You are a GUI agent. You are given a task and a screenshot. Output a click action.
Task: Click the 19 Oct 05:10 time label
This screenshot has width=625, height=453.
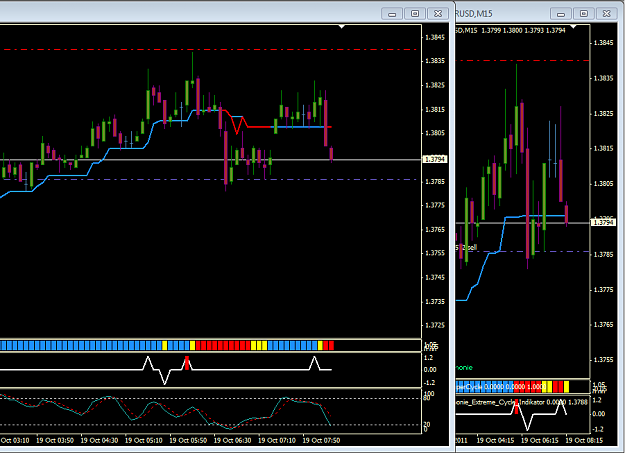143,440
